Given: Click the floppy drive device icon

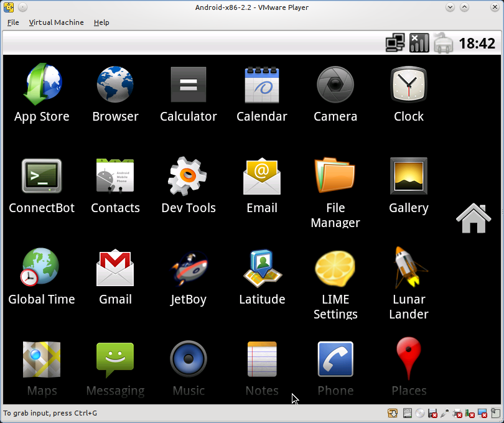Looking at the screenshot, I should pyautogui.click(x=432, y=413).
